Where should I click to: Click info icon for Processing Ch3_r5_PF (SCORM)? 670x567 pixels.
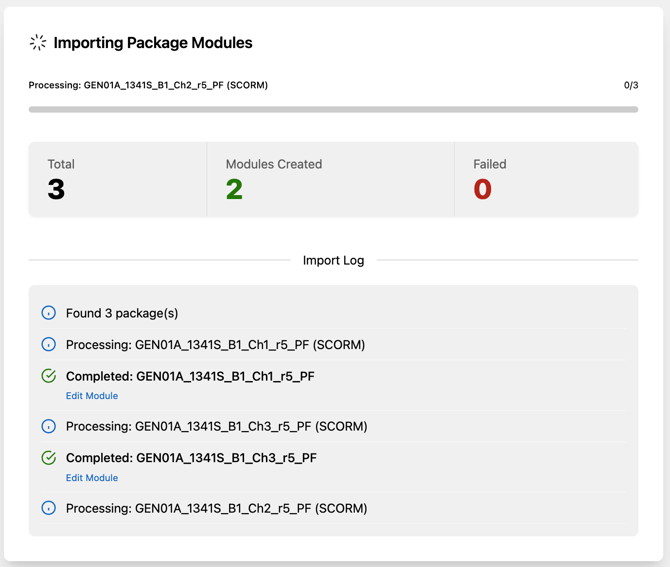point(49,426)
